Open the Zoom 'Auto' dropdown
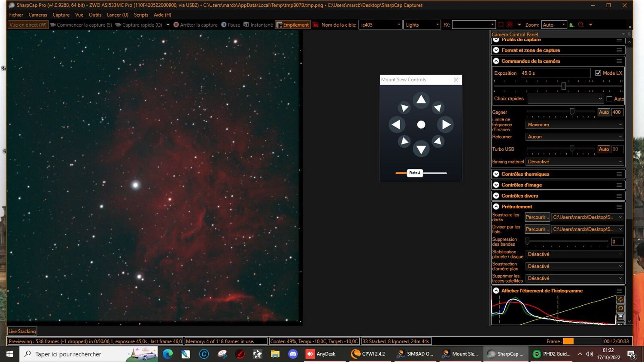 (x=554, y=25)
